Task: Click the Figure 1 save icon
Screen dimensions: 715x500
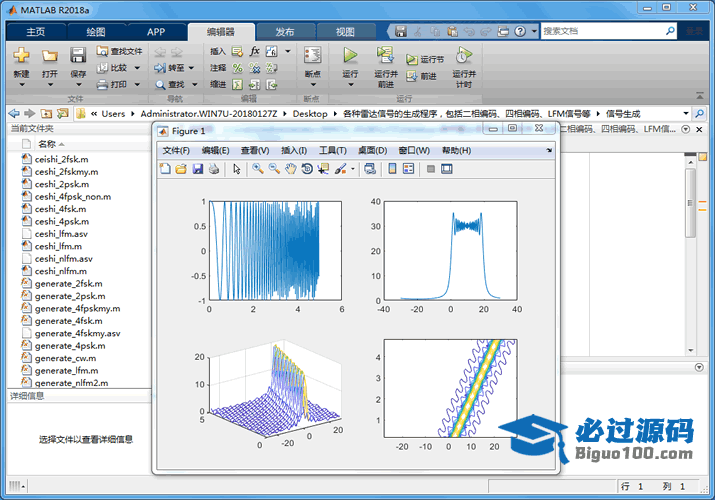Action: (x=197, y=169)
